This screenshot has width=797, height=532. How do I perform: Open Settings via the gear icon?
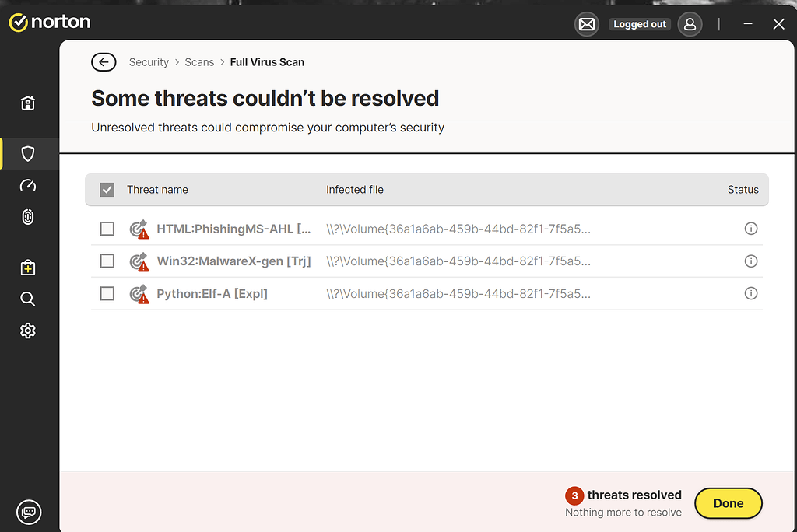pyautogui.click(x=28, y=330)
